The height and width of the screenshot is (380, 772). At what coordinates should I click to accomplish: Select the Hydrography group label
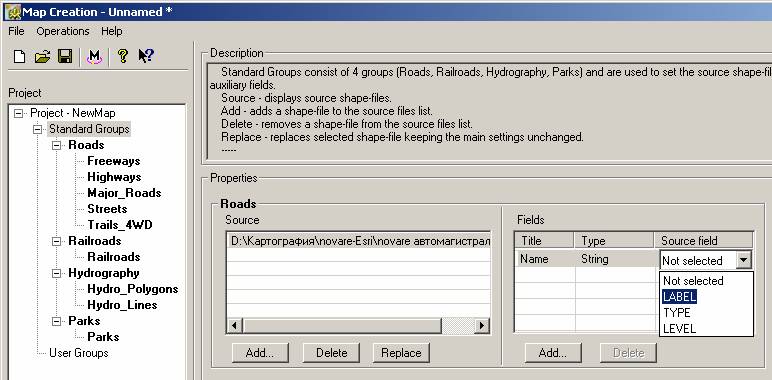[x=104, y=273]
